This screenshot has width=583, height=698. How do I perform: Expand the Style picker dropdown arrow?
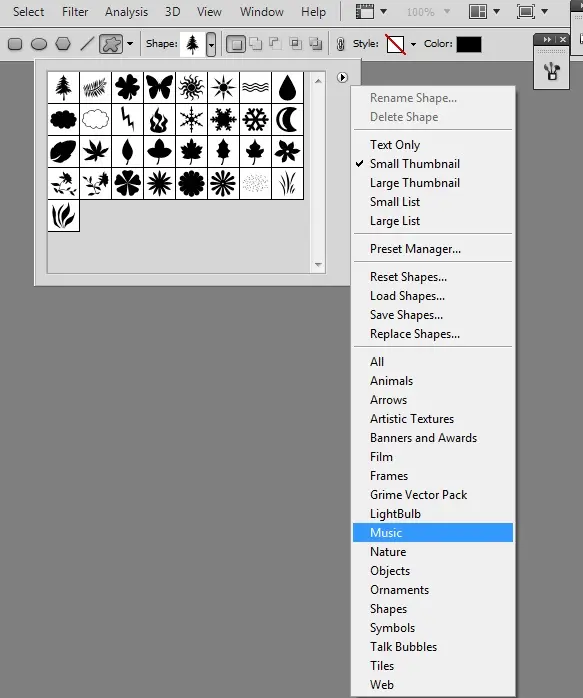click(x=413, y=44)
